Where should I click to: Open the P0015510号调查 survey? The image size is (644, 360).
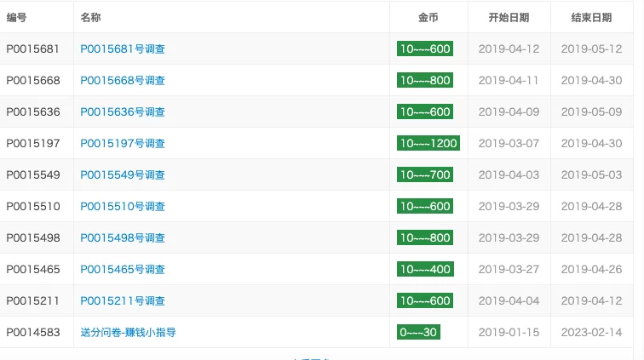(123, 207)
